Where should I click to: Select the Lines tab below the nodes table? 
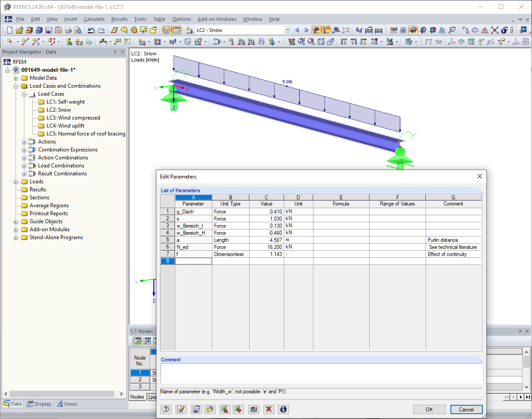coord(153,397)
